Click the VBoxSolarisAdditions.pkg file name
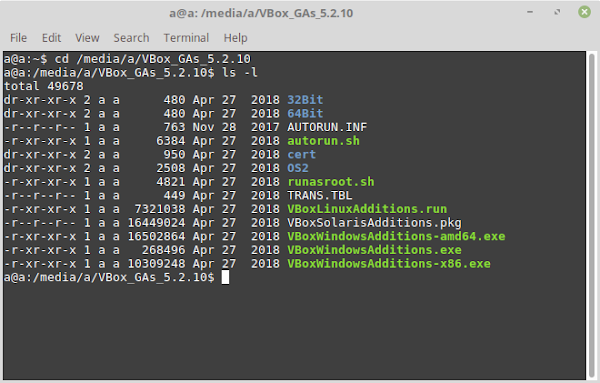The height and width of the screenshot is (383, 600). [374, 223]
